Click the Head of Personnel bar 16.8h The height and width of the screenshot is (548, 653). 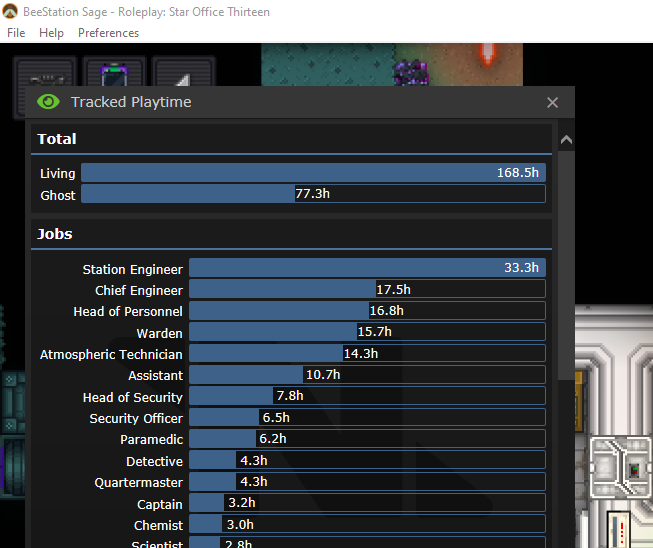point(367,310)
